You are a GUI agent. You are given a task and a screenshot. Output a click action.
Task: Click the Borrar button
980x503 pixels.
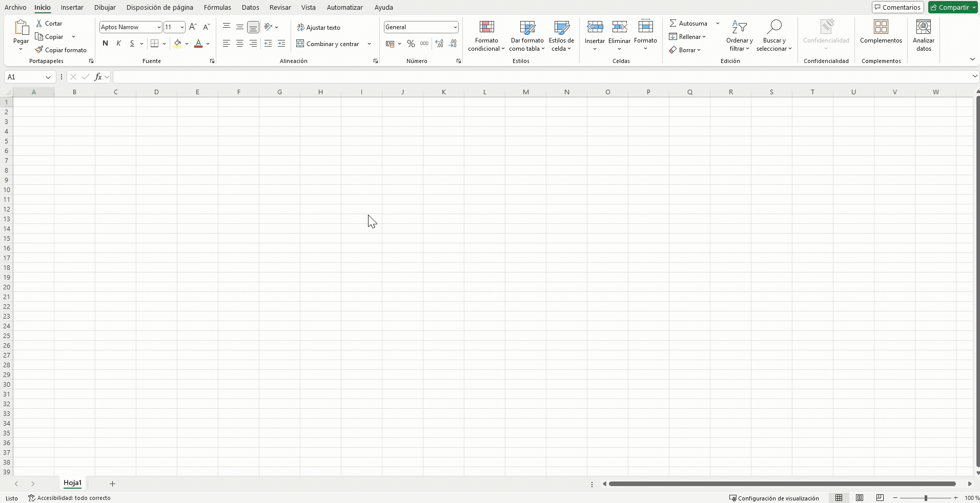click(x=685, y=50)
